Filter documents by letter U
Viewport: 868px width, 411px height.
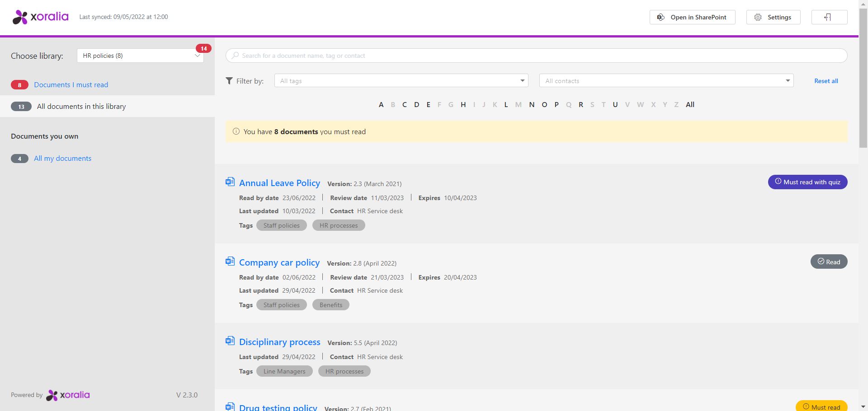615,105
